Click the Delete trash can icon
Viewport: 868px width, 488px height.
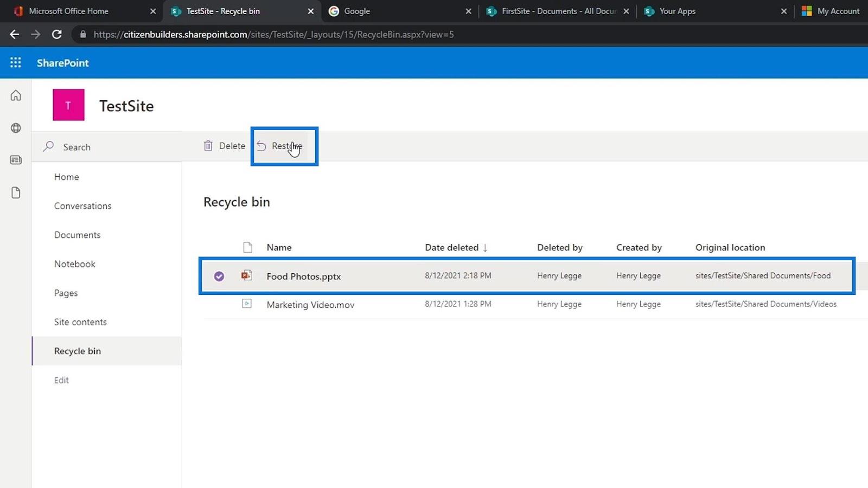208,146
